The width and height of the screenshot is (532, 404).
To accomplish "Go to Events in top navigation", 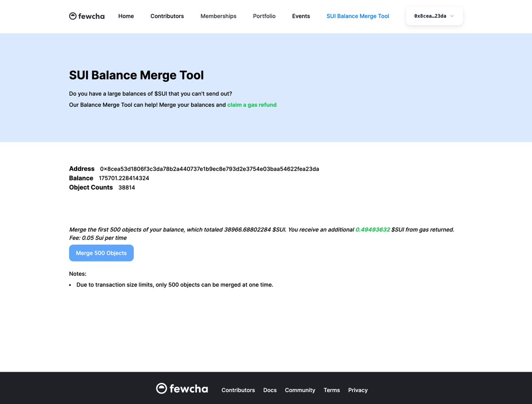I will coord(301,16).
